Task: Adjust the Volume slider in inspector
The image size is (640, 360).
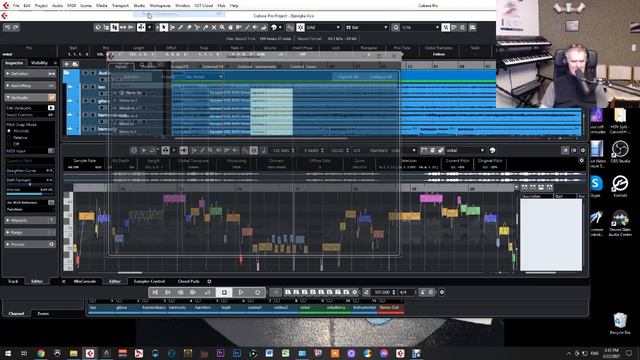Action: pos(29,193)
